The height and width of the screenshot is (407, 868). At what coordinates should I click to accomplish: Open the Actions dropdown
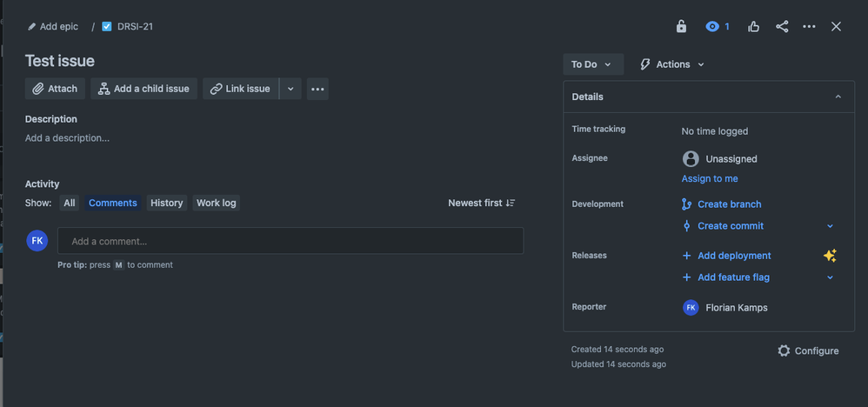pyautogui.click(x=672, y=64)
